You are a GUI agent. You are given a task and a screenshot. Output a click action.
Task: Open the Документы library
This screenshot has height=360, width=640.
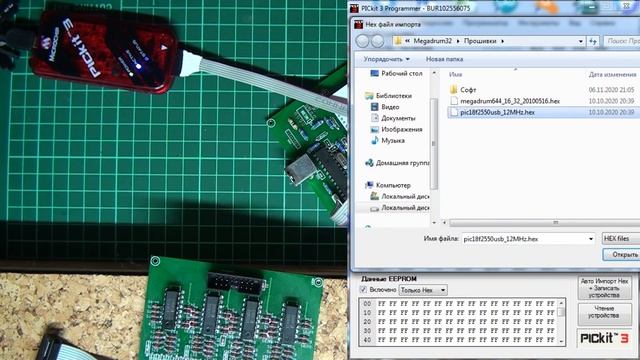[398, 118]
